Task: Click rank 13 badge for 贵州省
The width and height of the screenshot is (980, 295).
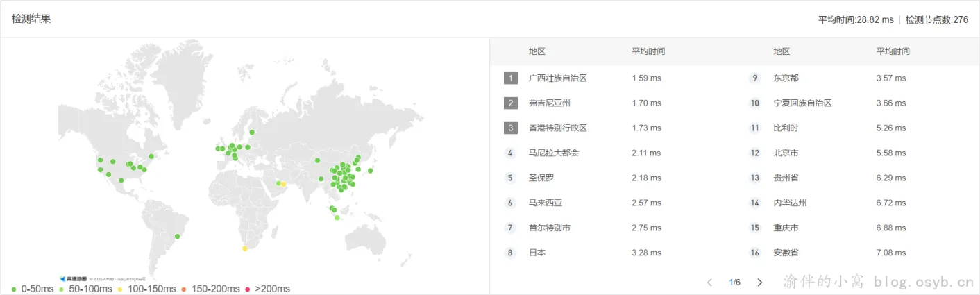Action: click(755, 178)
